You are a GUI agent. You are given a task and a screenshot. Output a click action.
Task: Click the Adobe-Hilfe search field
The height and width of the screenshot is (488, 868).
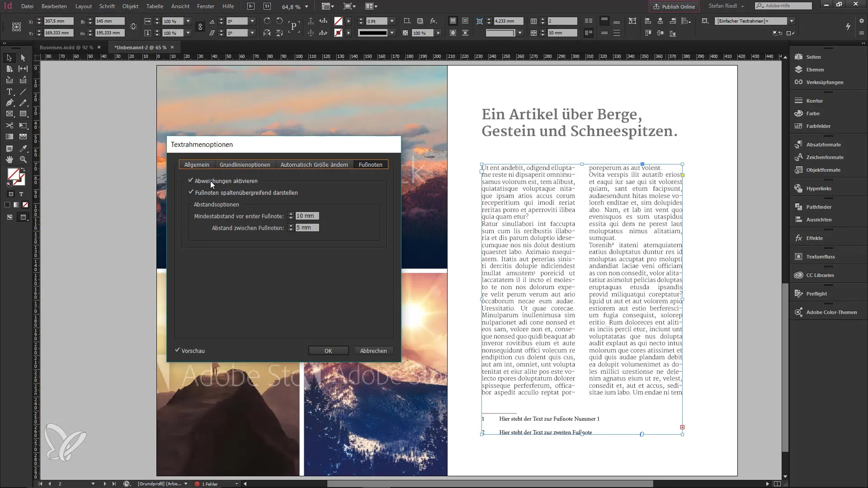click(x=783, y=6)
